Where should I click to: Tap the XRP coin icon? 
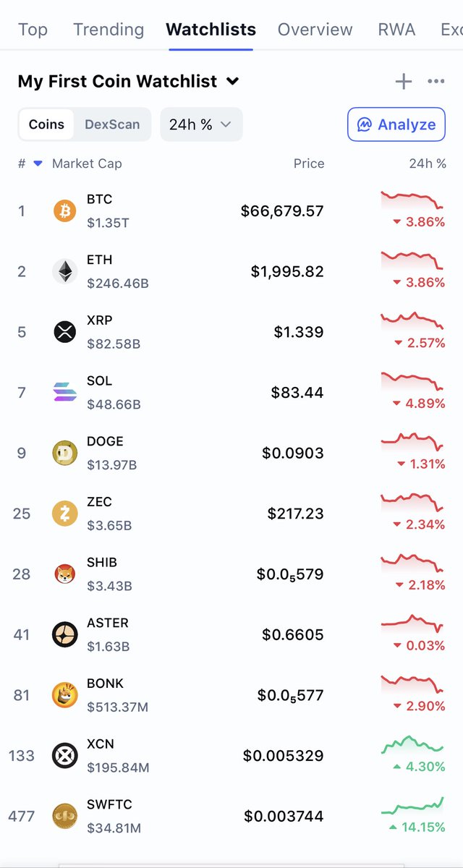coord(64,332)
